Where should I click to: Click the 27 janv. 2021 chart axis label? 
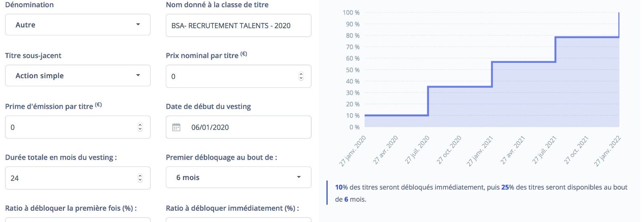point(480,151)
